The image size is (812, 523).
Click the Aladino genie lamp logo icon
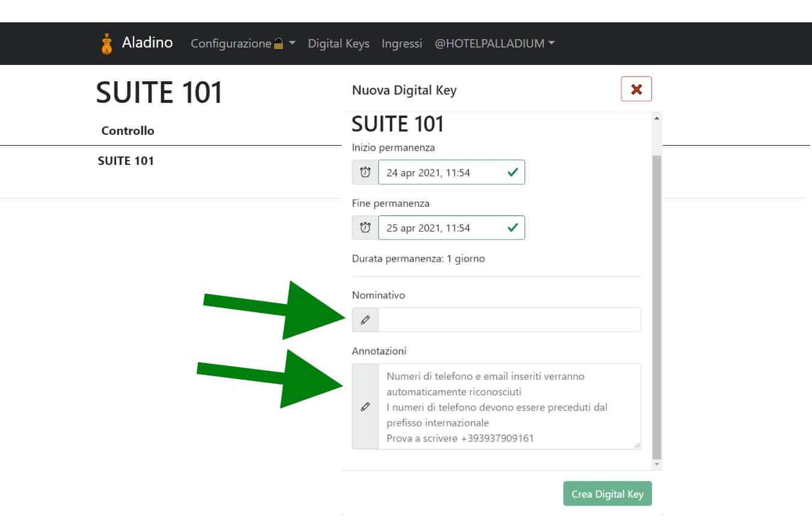click(106, 44)
